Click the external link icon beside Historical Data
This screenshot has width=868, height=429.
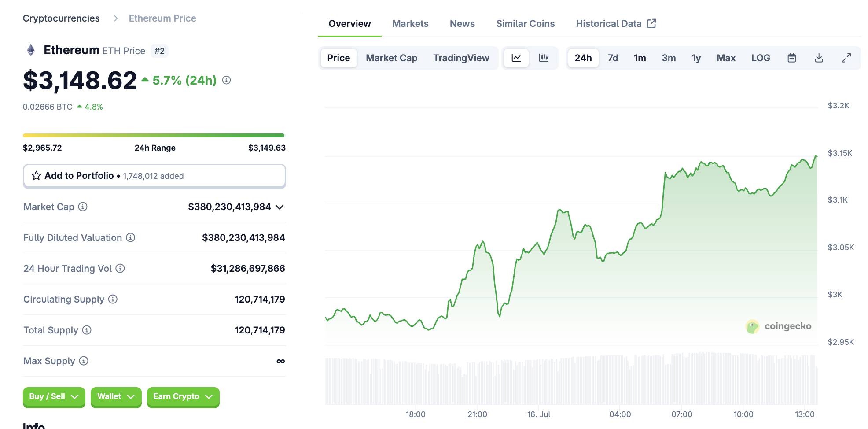tap(652, 23)
